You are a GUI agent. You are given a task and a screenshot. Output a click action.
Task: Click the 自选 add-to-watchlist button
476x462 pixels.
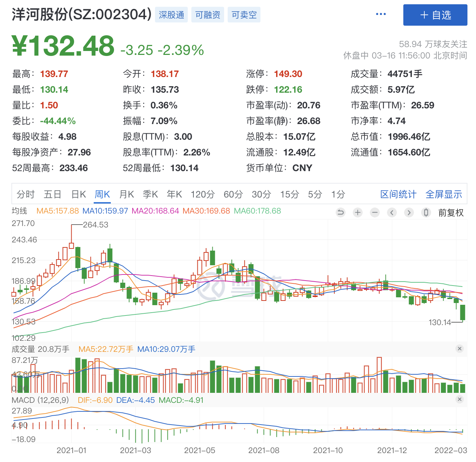(x=435, y=15)
